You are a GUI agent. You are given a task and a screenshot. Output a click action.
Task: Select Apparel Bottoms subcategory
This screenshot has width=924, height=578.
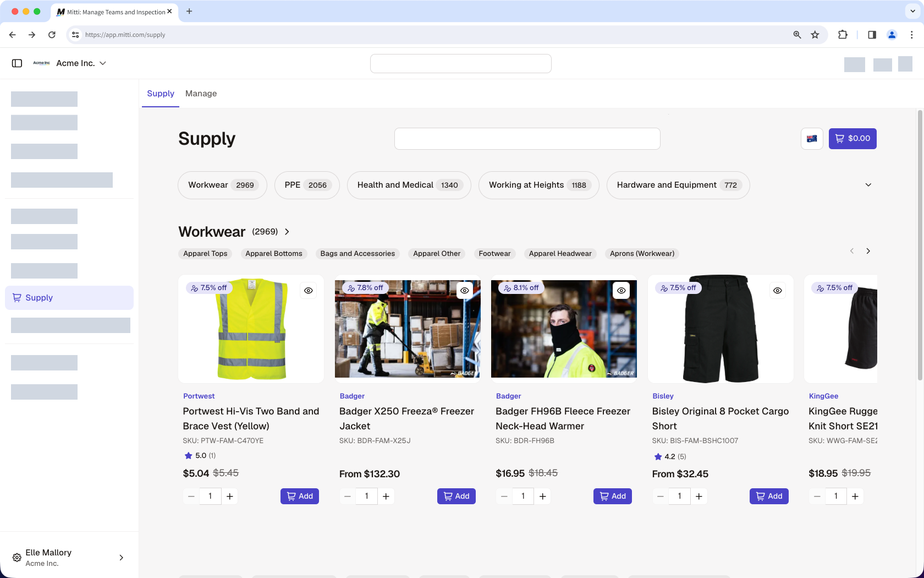coord(274,254)
